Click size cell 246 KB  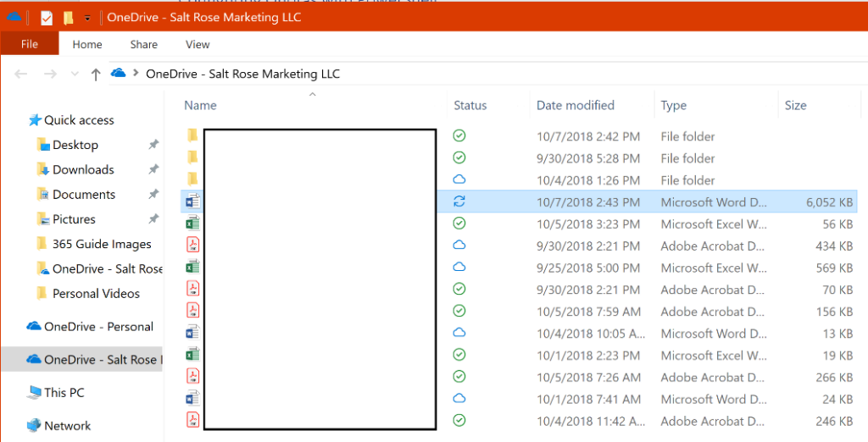click(834, 421)
